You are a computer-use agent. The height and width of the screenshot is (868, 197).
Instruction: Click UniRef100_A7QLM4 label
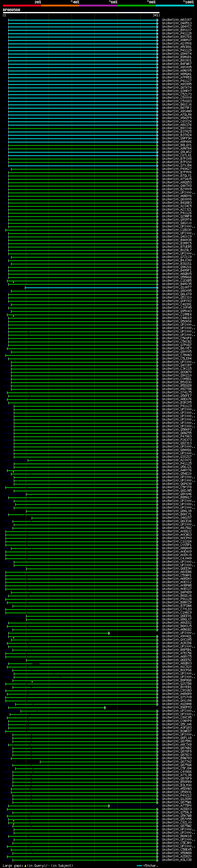coord(176,115)
